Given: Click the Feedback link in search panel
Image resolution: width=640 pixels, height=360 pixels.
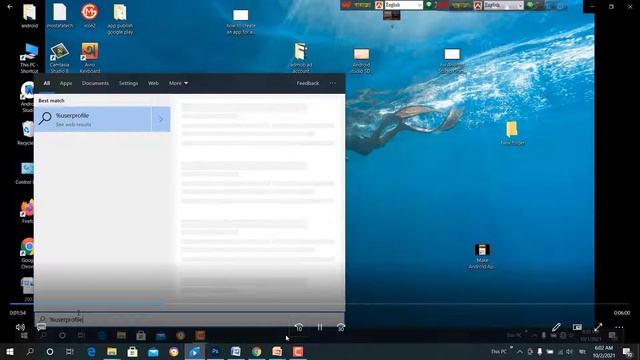Looking at the screenshot, I should (x=308, y=83).
